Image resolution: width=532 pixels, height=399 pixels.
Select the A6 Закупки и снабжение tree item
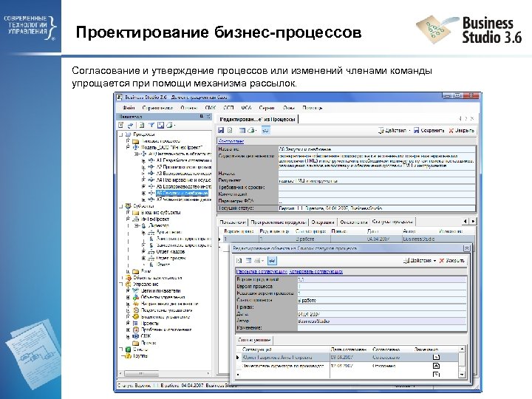pos(182,193)
